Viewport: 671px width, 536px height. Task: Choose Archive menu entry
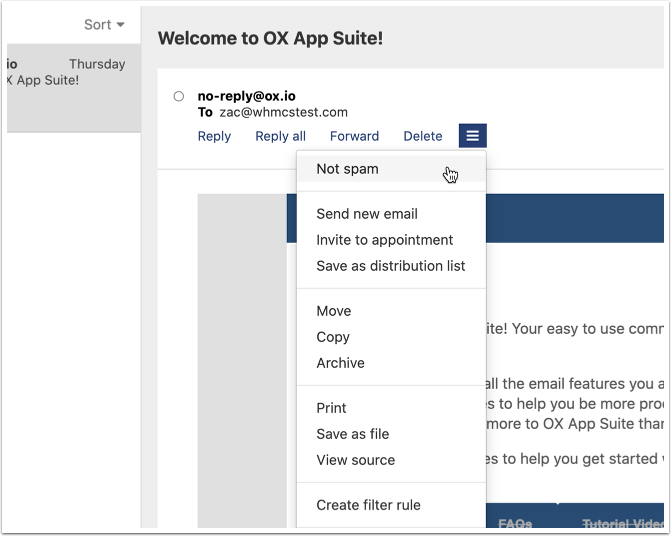[391, 363]
